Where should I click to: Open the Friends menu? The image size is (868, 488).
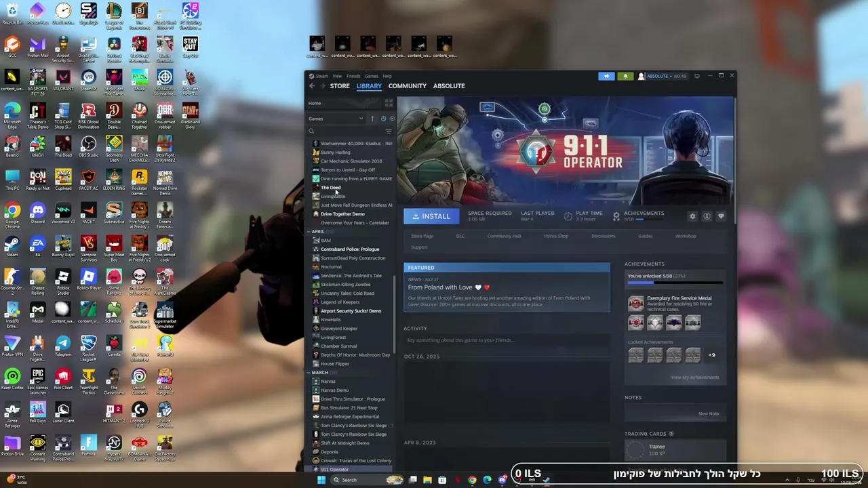pyautogui.click(x=353, y=76)
